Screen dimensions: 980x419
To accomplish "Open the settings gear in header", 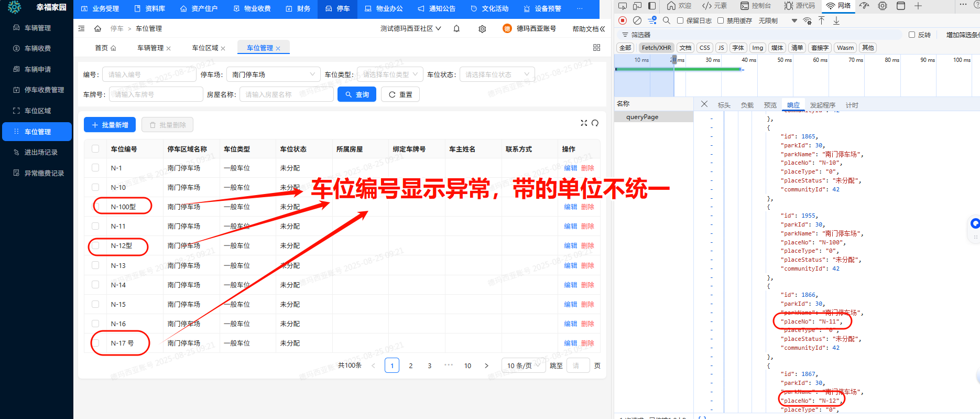I will click(482, 29).
